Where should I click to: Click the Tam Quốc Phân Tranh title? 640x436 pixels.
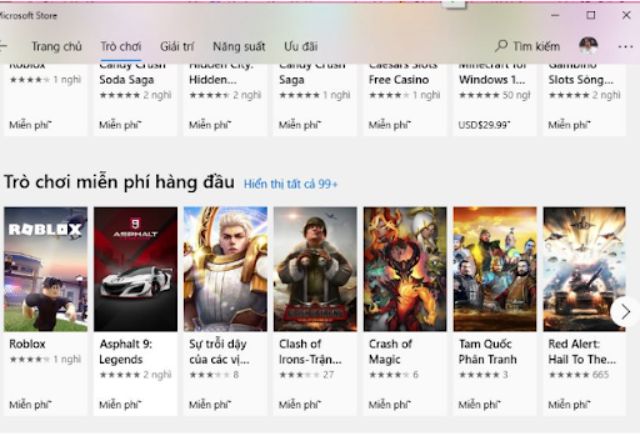[x=488, y=352]
